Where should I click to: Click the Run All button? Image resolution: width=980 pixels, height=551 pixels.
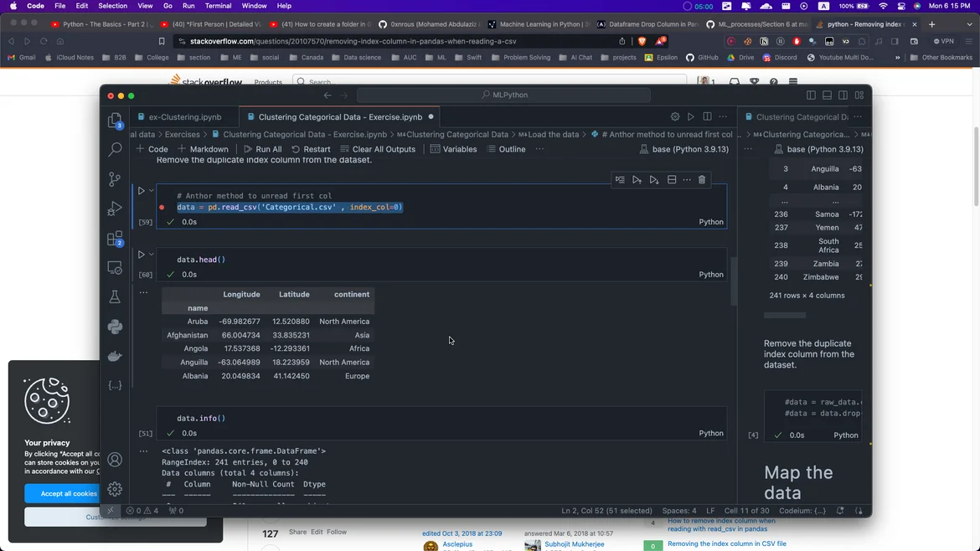coord(262,149)
